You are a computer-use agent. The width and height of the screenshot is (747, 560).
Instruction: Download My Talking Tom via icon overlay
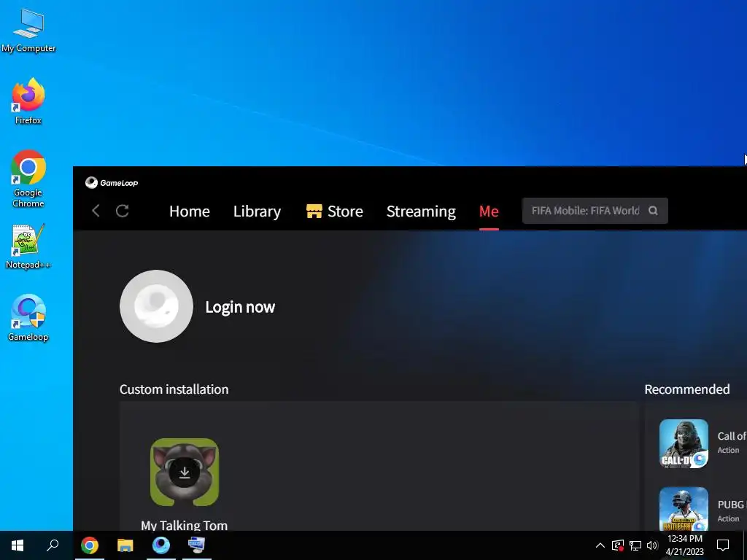(185, 472)
